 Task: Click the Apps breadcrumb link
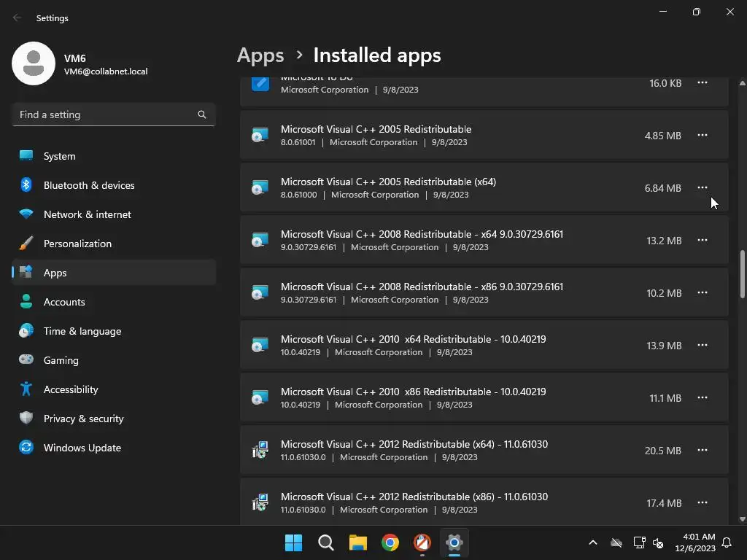pyautogui.click(x=260, y=55)
